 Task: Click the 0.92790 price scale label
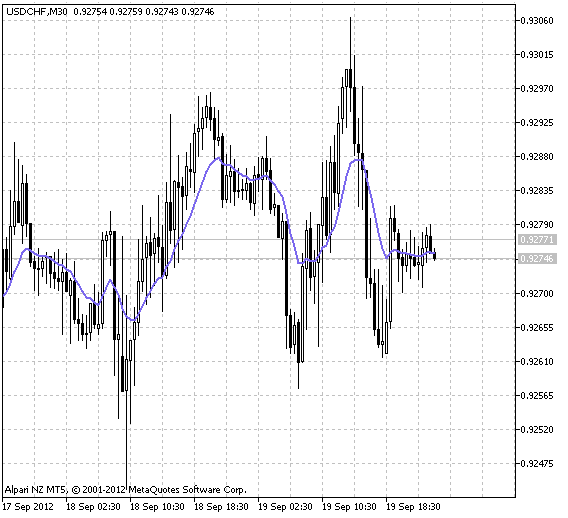coord(537,225)
